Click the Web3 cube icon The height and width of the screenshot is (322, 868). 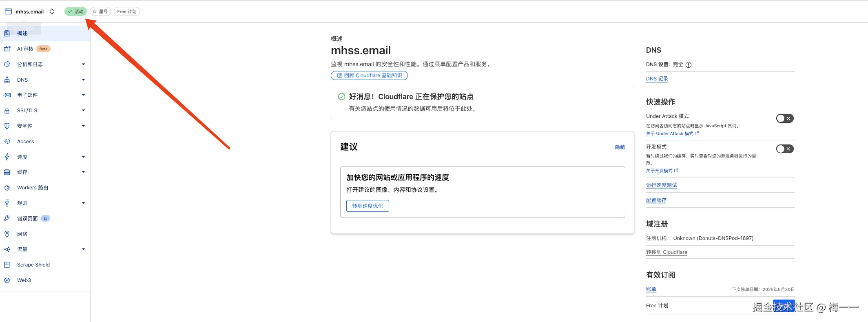[x=7, y=280]
